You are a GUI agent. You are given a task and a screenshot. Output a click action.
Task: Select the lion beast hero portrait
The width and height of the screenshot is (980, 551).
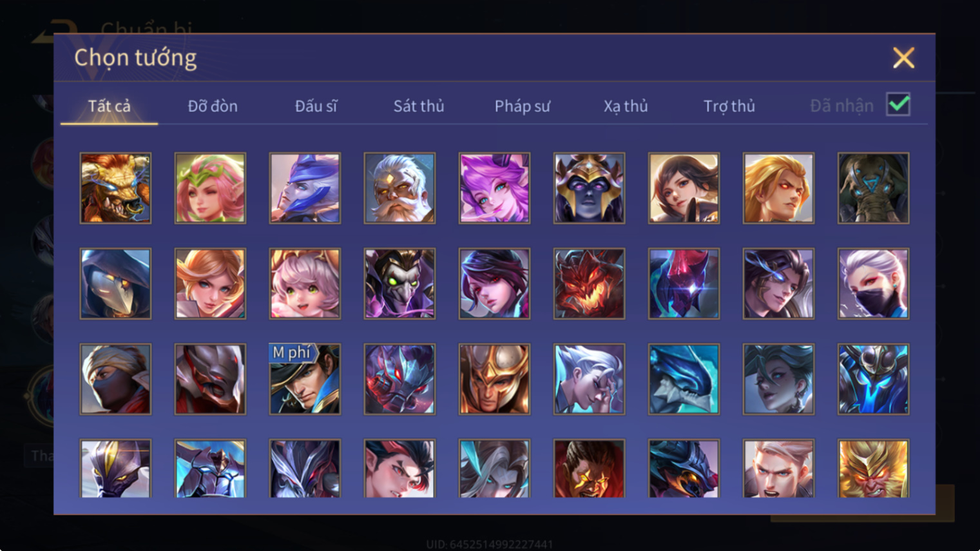point(115,188)
